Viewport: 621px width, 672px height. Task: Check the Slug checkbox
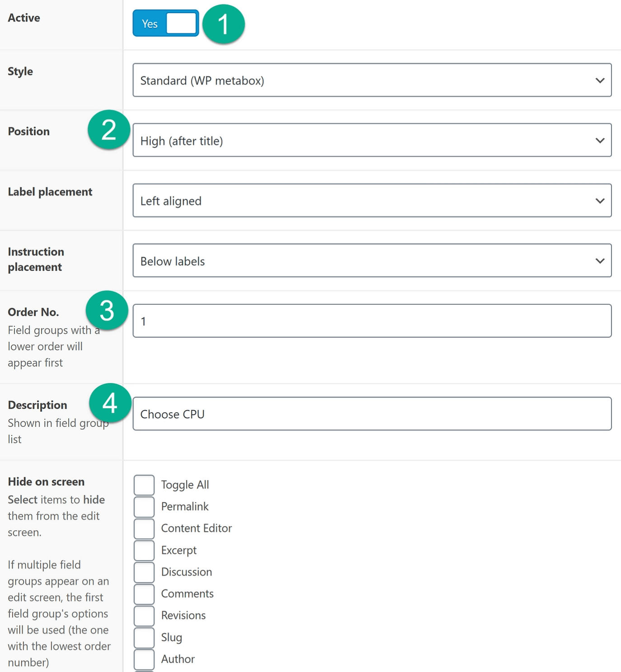[144, 638]
